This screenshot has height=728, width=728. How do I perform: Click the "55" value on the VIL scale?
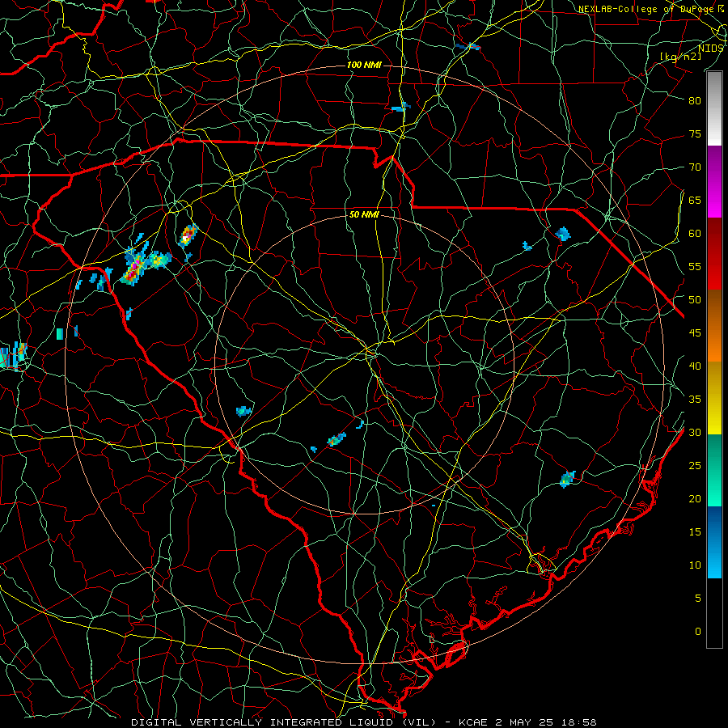695,266
